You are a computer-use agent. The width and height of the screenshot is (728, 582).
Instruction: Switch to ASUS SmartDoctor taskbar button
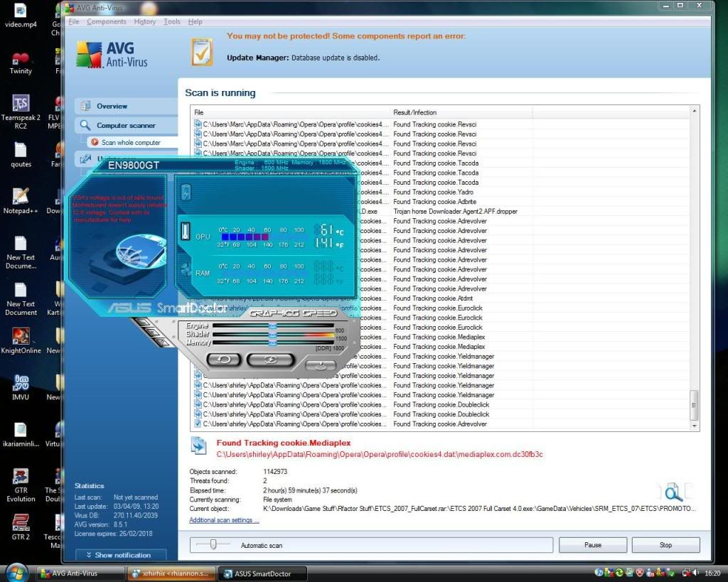(262, 573)
